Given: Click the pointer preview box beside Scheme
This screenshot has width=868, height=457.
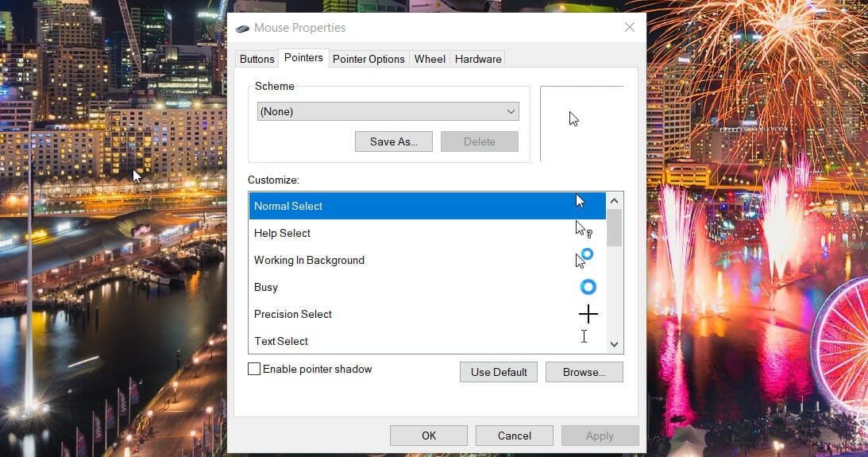Looking at the screenshot, I should (x=582, y=123).
